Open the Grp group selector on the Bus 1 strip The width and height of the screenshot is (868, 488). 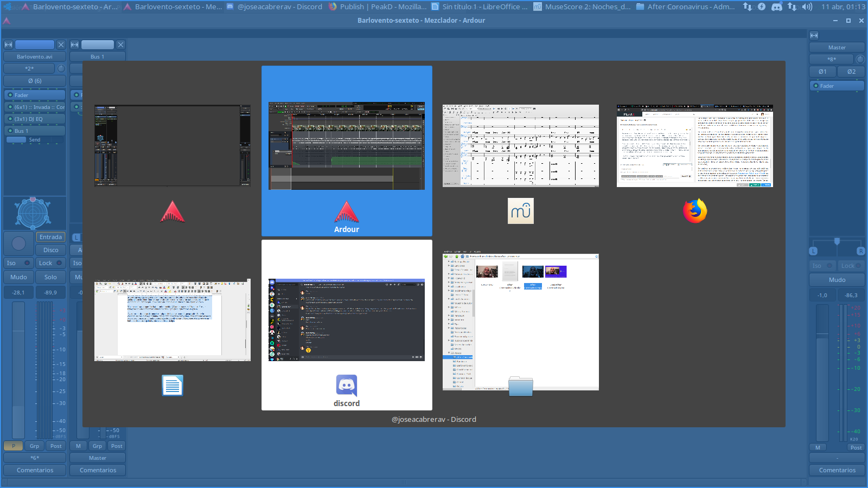(x=97, y=446)
